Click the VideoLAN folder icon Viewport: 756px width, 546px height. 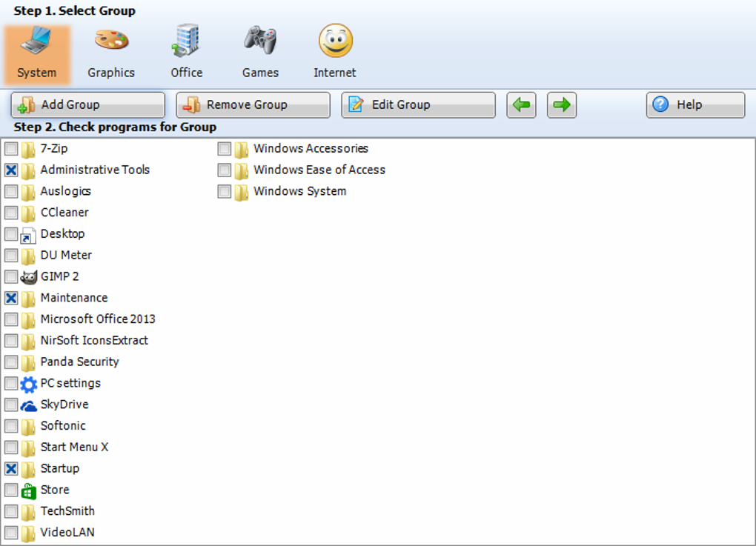tap(28, 533)
